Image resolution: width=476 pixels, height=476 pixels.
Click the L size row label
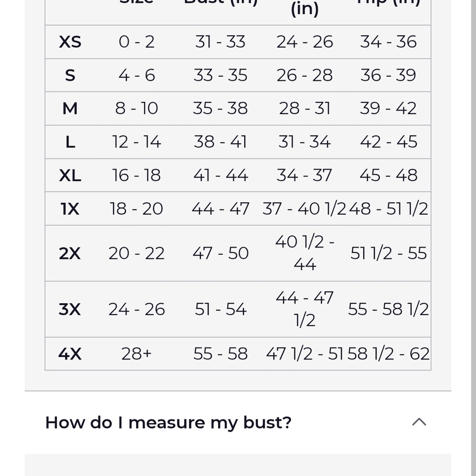point(70,142)
